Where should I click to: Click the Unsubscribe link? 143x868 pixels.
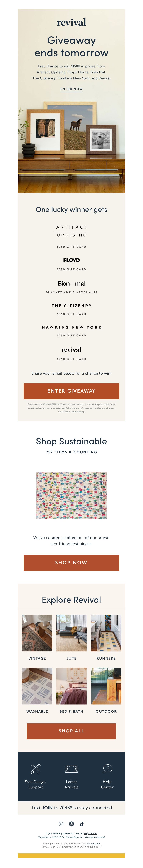[93, 844]
